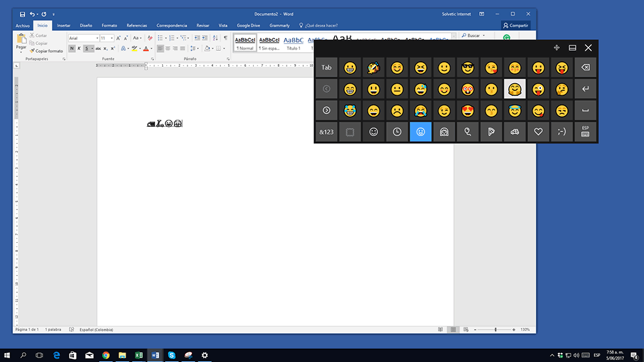Open the Referencias ribbon tab

(x=137, y=26)
